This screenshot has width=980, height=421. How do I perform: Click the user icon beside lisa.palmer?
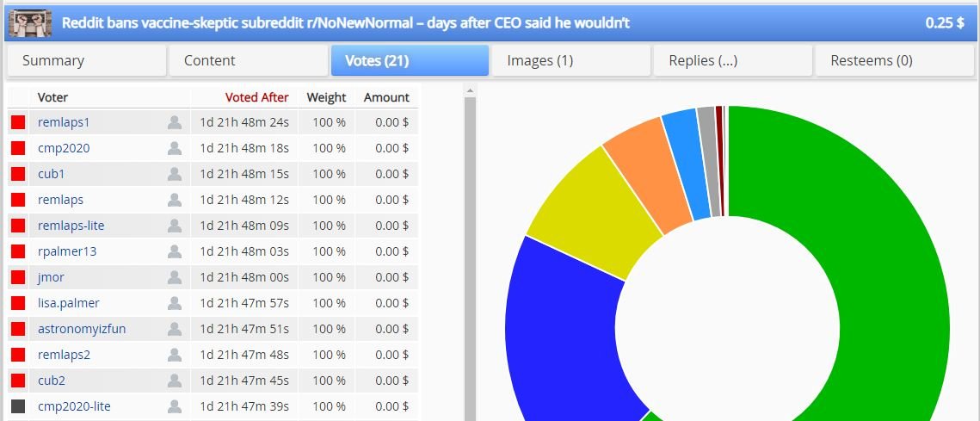pos(175,303)
